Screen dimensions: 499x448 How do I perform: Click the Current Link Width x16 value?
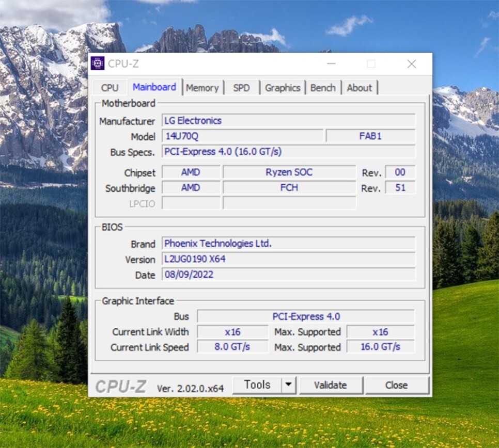(x=232, y=332)
